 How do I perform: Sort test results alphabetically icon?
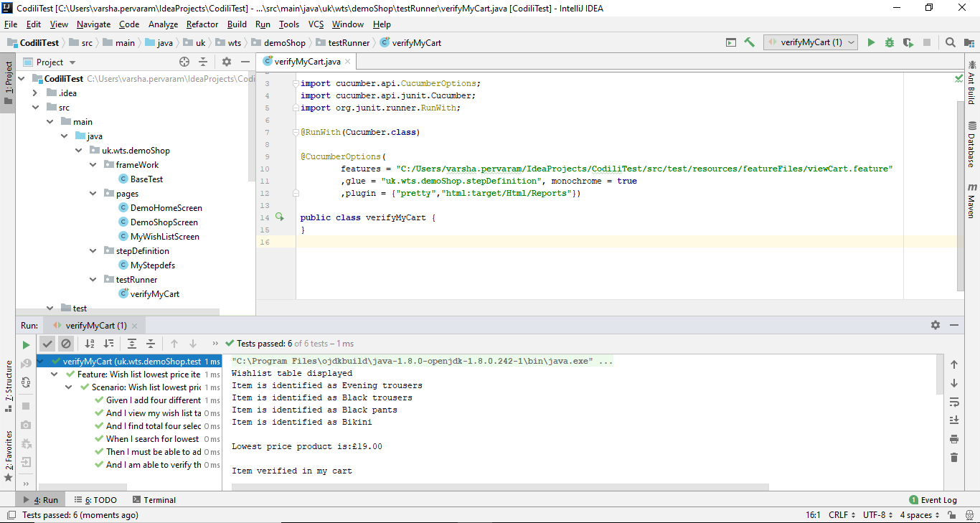[x=90, y=344]
